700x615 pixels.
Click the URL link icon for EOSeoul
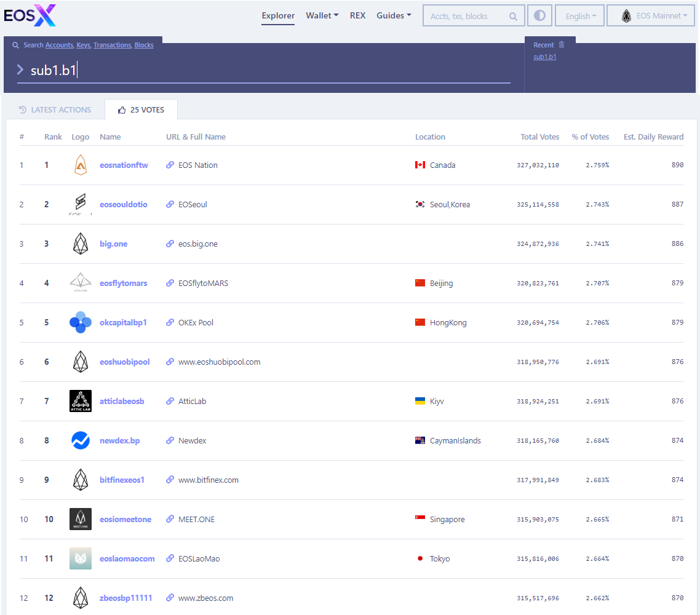click(170, 204)
